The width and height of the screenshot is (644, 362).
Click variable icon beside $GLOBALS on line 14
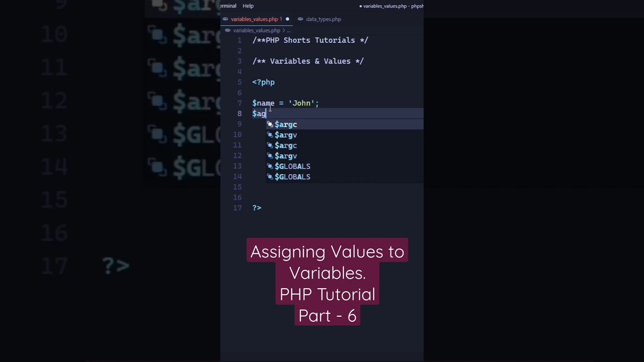(270, 177)
